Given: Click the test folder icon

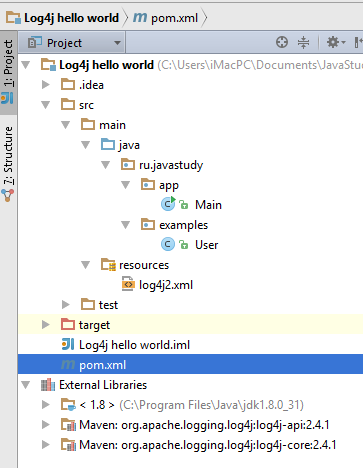Looking at the screenshot, I should pos(88,304).
